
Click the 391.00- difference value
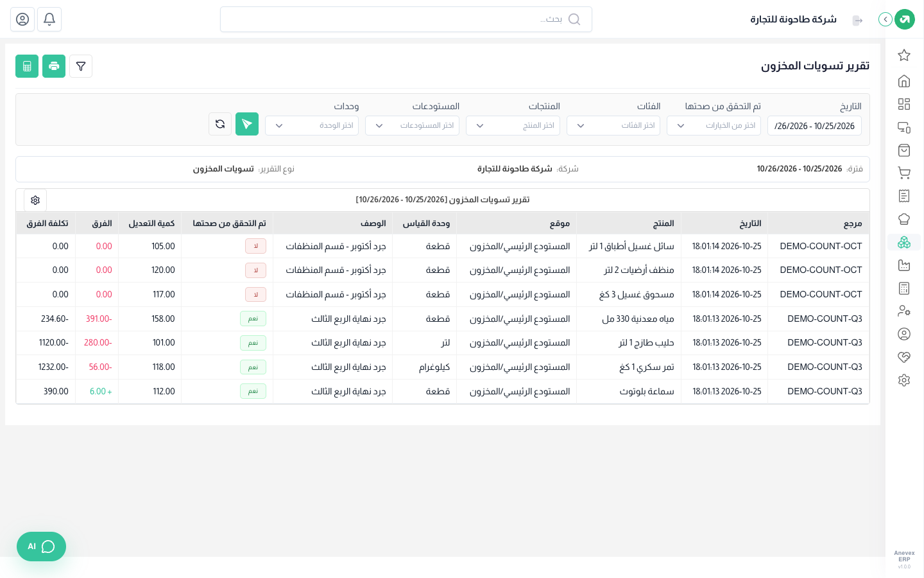[99, 319]
